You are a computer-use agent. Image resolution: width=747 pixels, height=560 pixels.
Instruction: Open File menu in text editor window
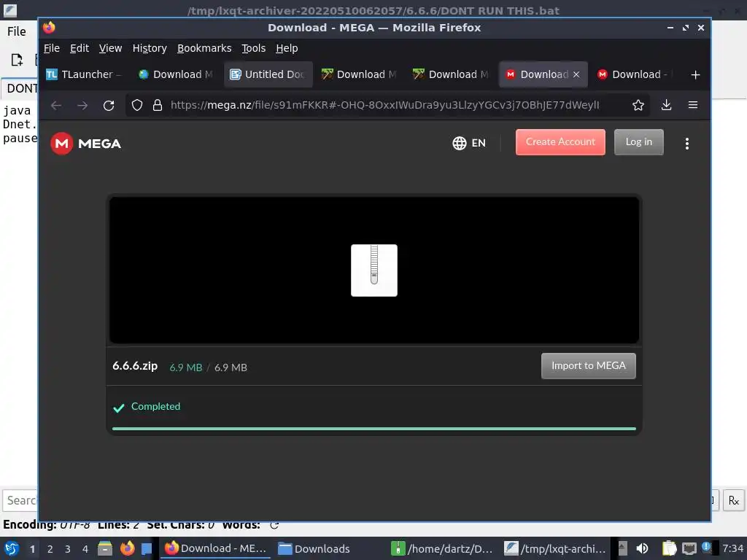click(16, 31)
